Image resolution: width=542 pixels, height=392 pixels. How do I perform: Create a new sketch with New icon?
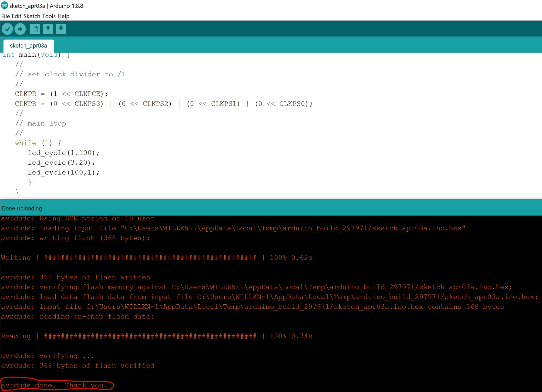35,29
